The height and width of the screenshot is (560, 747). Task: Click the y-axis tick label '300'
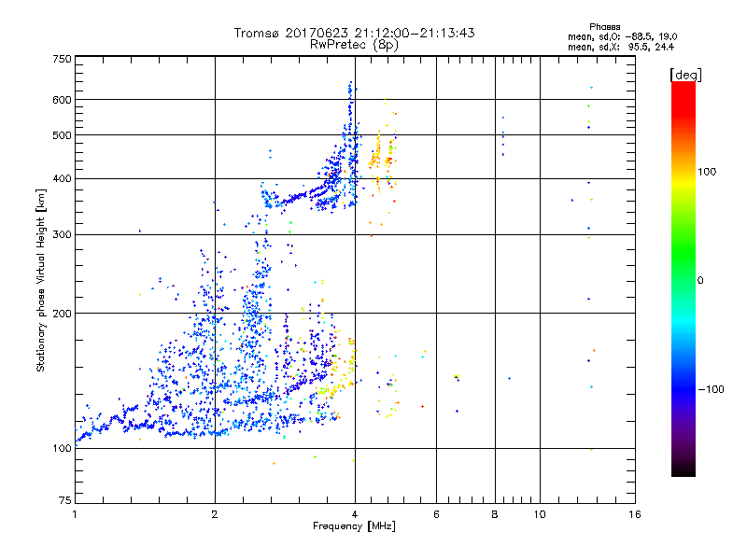[x=62, y=235]
